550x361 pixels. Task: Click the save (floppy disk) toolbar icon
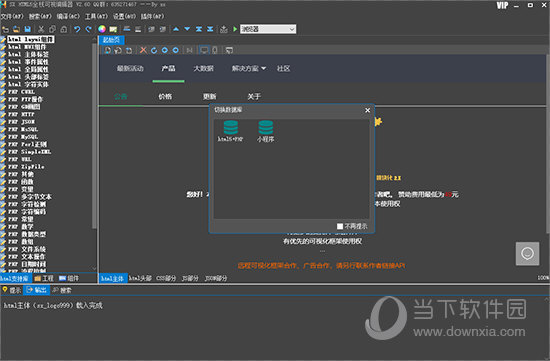tap(27, 29)
